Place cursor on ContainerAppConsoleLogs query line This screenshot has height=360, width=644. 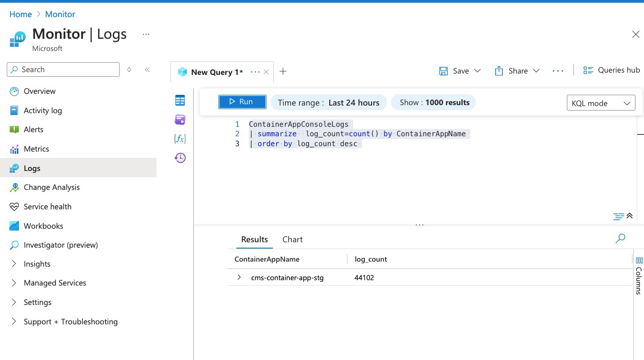point(299,124)
